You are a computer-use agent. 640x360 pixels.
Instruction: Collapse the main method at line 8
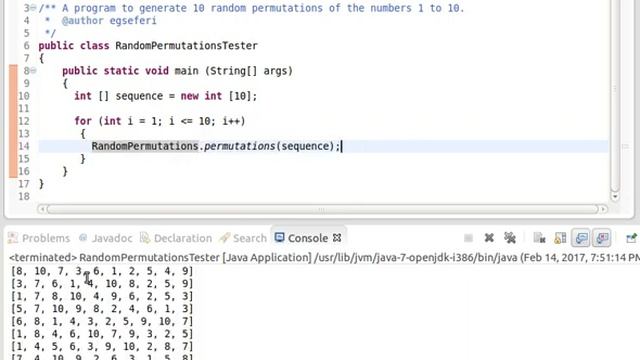click(33, 71)
